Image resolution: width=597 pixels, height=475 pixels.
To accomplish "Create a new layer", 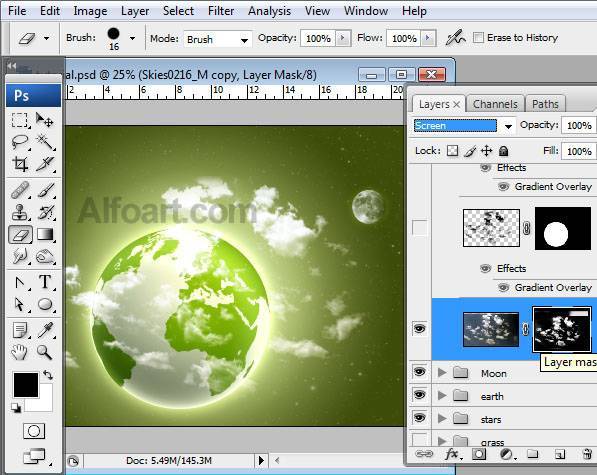I will tap(559, 454).
